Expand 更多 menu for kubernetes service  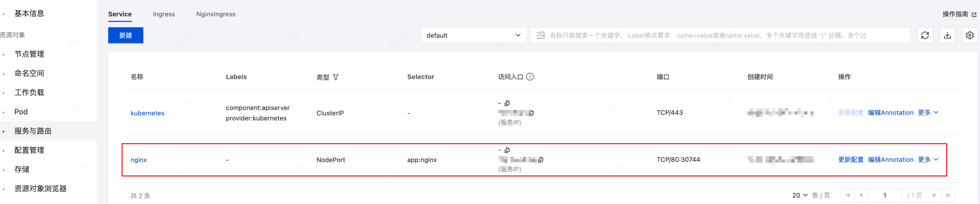(928, 113)
